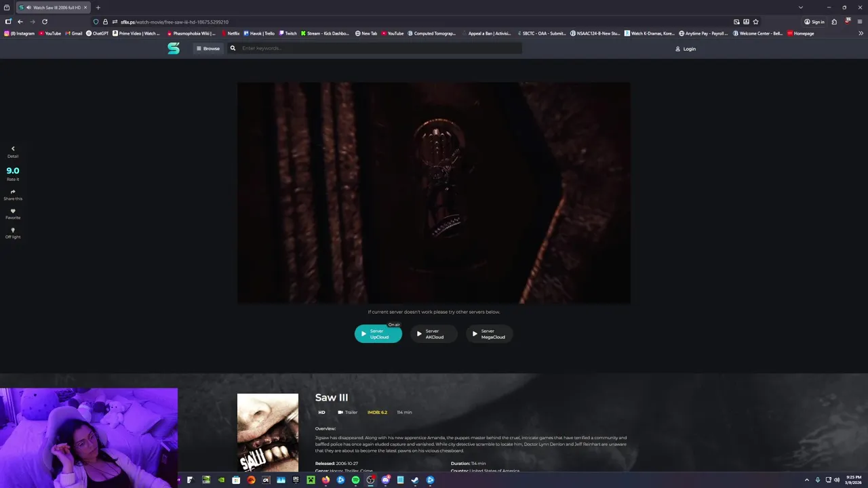Open the ChatGPT bookmark
The width and height of the screenshot is (868, 488).
click(x=98, y=33)
